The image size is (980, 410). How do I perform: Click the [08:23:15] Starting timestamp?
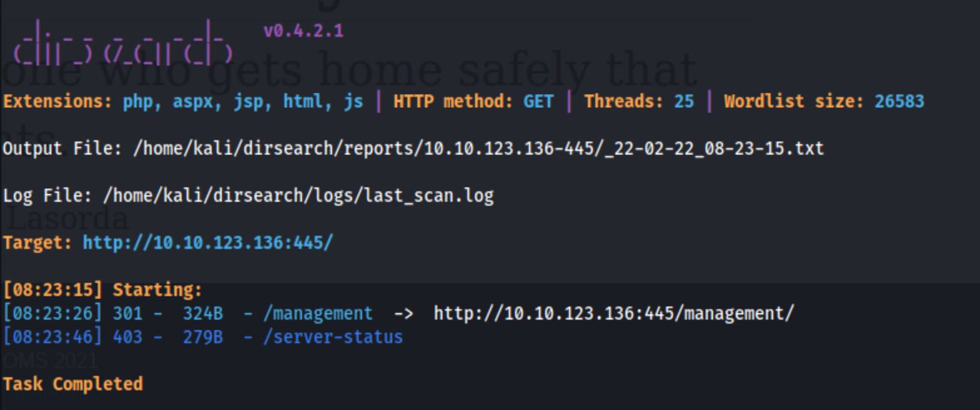point(55,290)
